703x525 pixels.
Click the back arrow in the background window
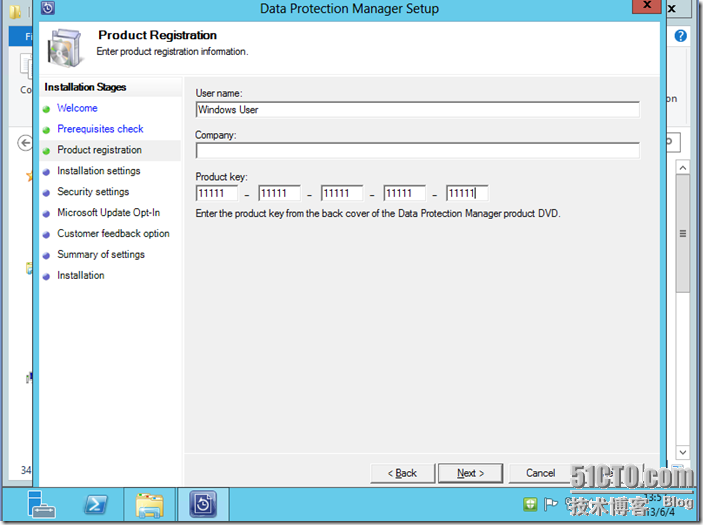[x=25, y=143]
